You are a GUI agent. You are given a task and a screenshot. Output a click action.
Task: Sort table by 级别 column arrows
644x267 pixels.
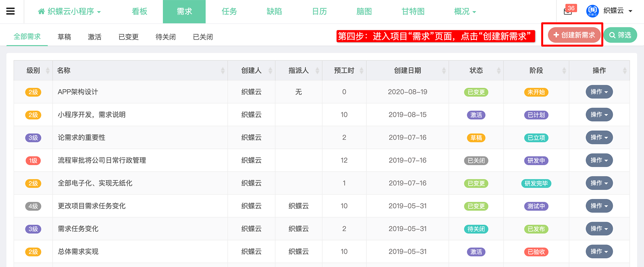pos(48,71)
